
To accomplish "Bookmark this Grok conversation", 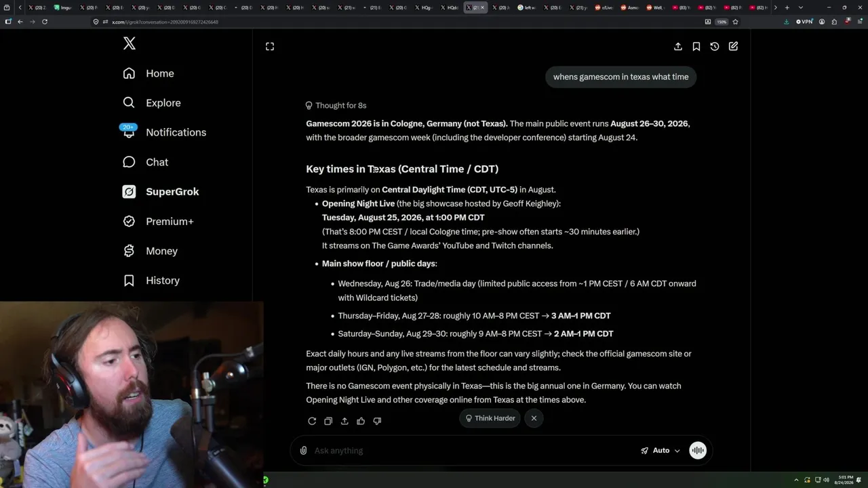I will 696,46.
